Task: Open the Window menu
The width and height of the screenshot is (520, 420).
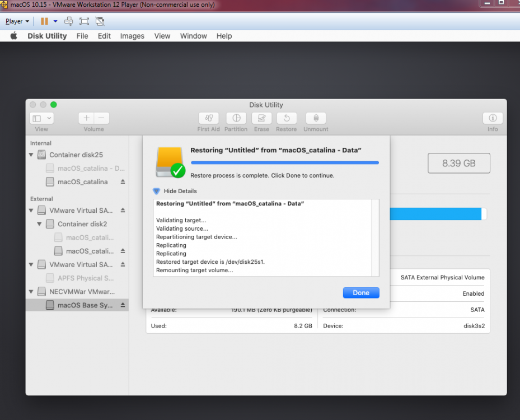Action: pyautogui.click(x=193, y=36)
